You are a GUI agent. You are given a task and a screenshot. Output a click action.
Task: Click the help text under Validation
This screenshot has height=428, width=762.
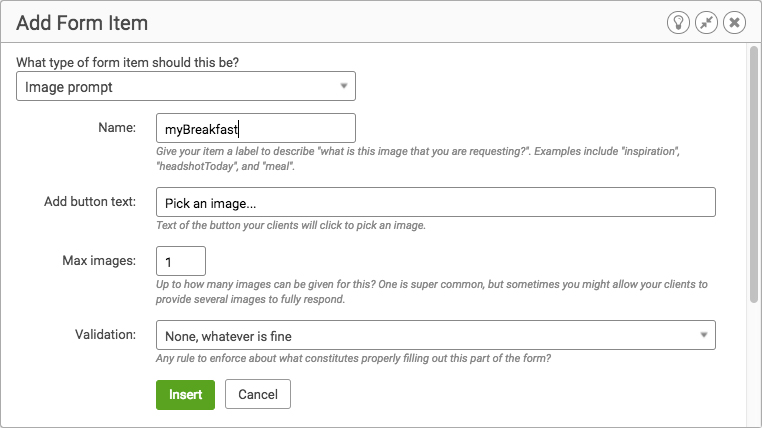(353, 359)
